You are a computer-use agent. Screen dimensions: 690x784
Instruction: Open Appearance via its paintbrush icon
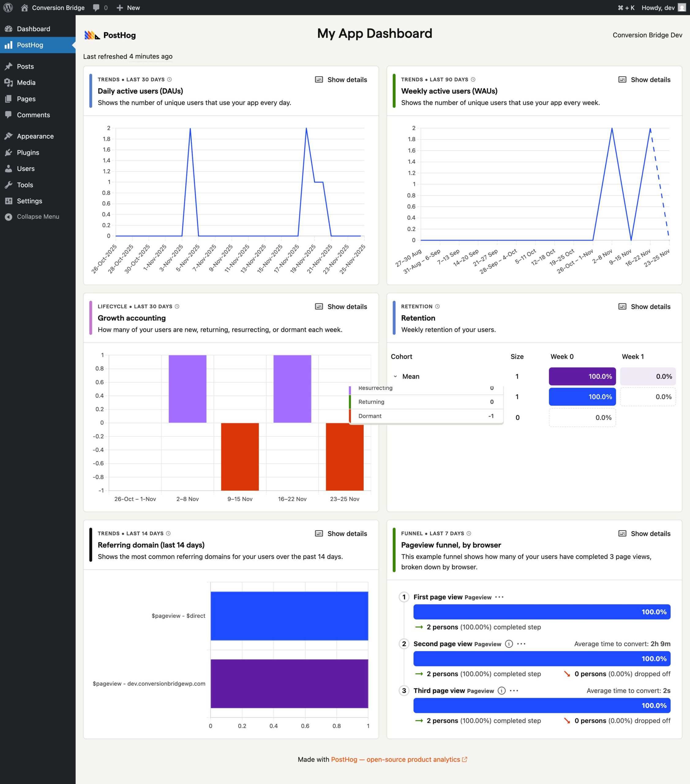coord(9,136)
